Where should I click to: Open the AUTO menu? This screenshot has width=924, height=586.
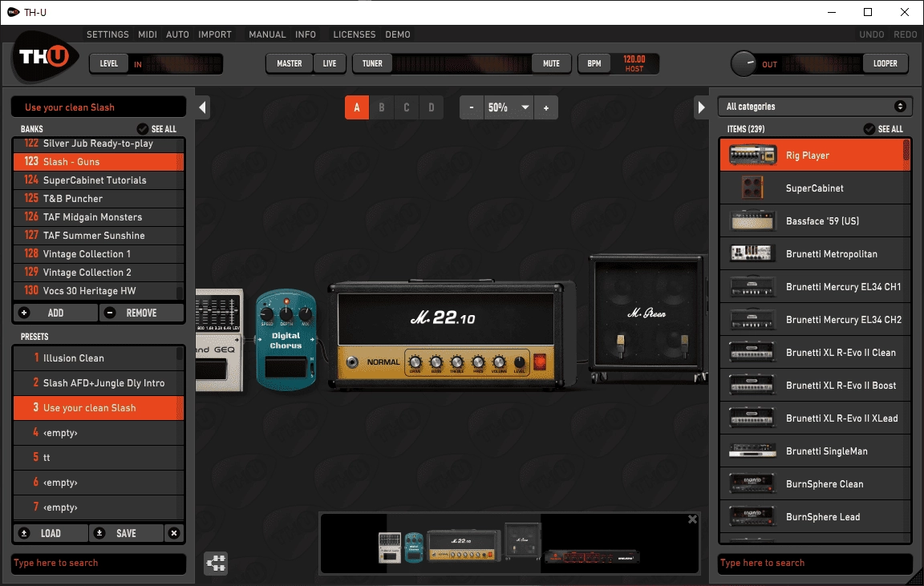(x=177, y=34)
